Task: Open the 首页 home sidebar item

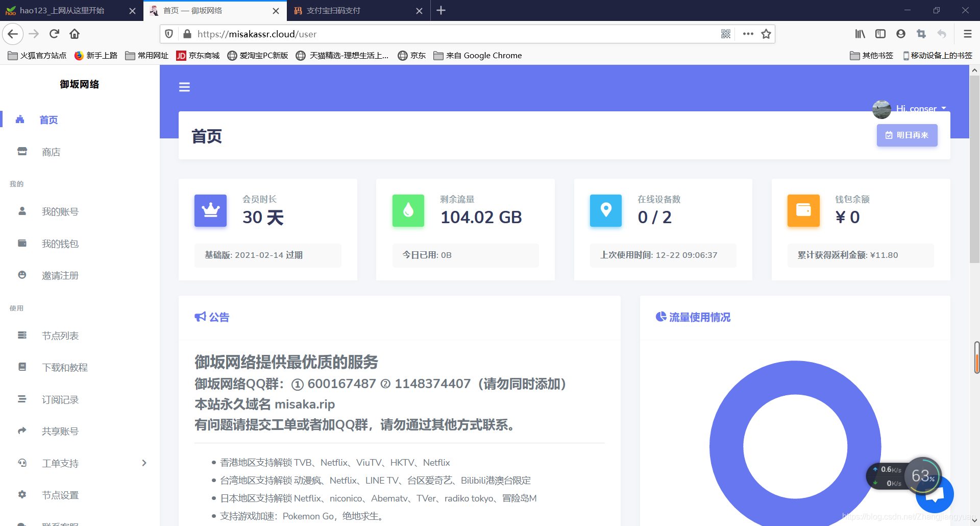Action: [x=48, y=120]
